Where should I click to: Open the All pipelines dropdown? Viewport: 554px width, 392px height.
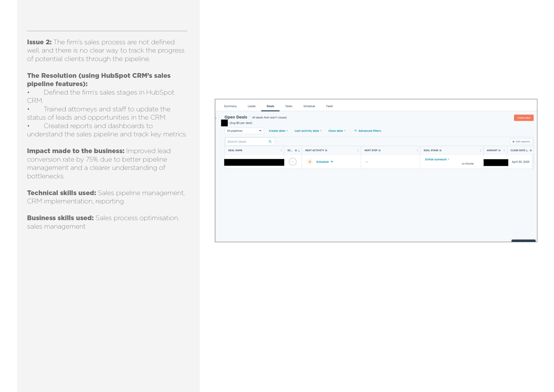click(244, 131)
